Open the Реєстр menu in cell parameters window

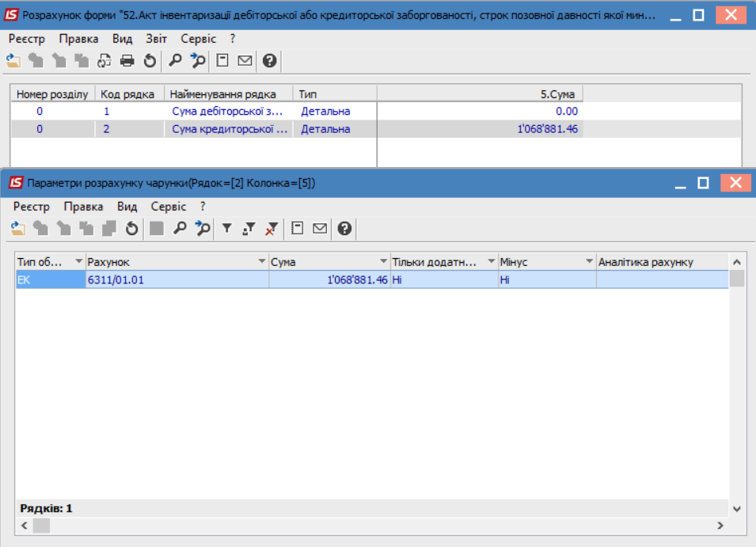(32, 207)
